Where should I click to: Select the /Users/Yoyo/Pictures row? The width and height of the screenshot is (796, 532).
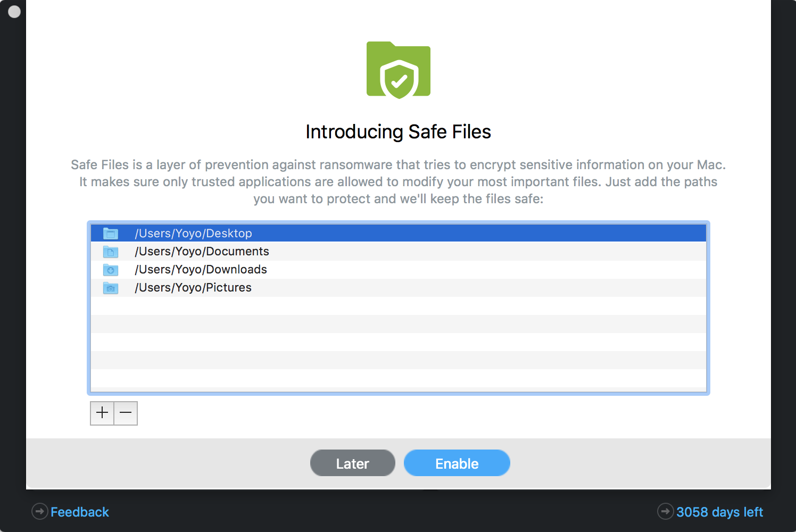[x=399, y=288]
